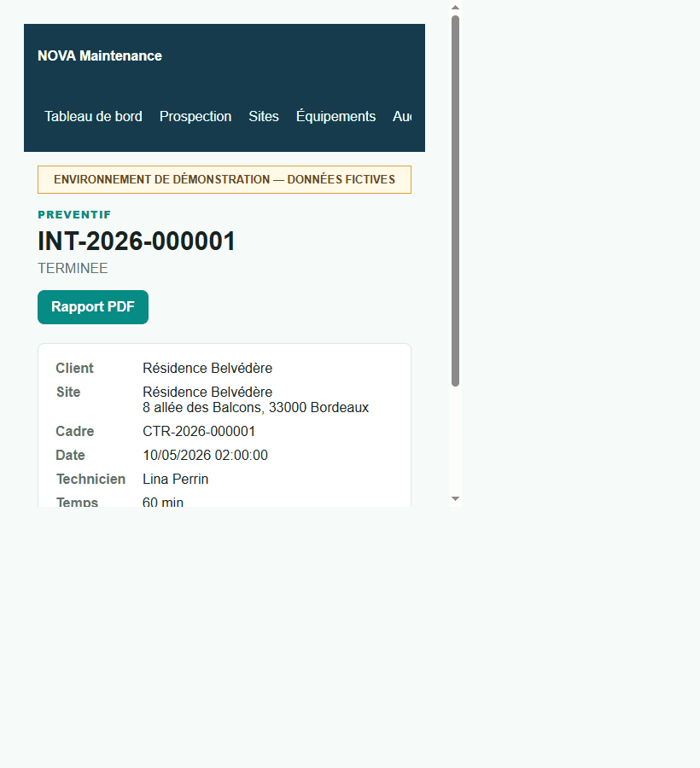Screen dimensions: 700x768
Task: Open the Sites navigation link
Action: (264, 117)
